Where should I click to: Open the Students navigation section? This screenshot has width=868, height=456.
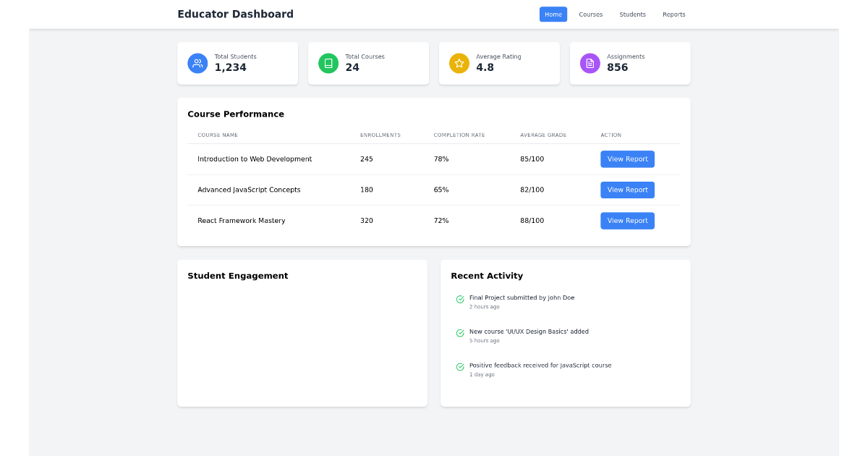pyautogui.click(x=632, y=14)
